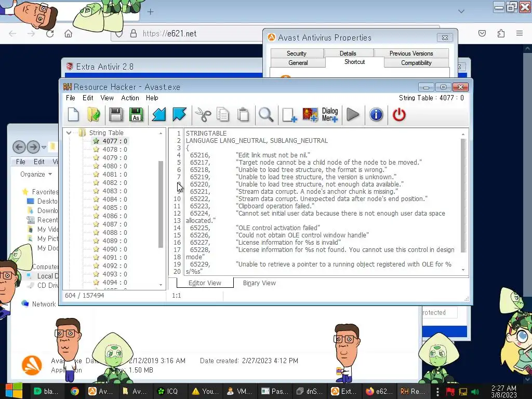The image size is (532, 399).
Task: Open the Windows Start button
Action: (x=14, y=391)
